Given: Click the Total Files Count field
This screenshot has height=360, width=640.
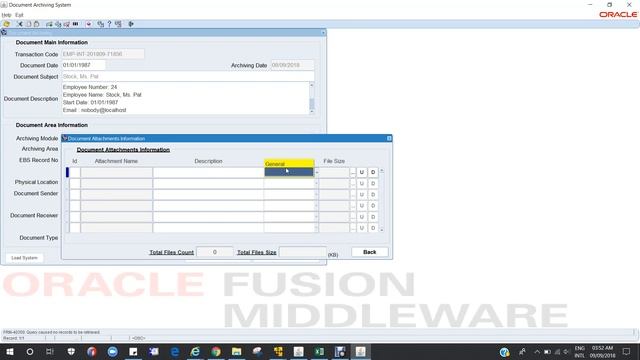Looking at the screenshot, I should coord(215,252).
